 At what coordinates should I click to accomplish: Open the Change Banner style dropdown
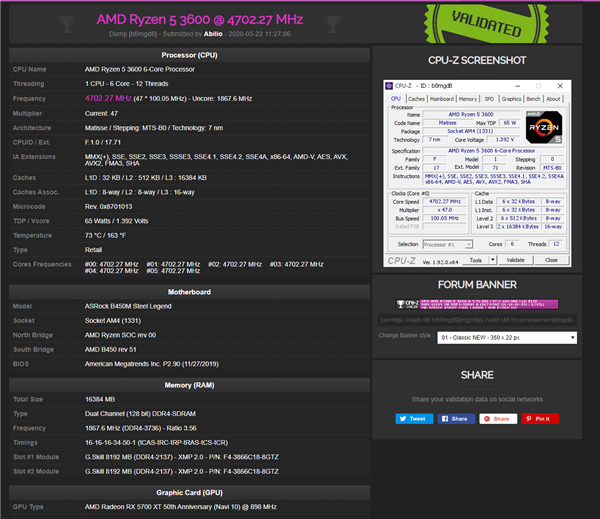coord(507,337)
